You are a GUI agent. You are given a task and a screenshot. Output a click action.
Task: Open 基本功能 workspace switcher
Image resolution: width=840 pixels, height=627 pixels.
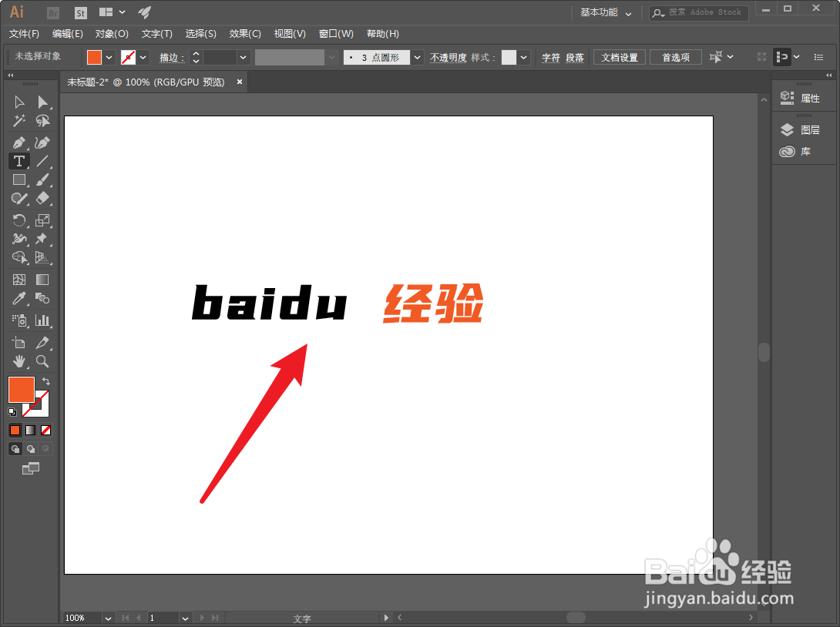pos(606,12)
